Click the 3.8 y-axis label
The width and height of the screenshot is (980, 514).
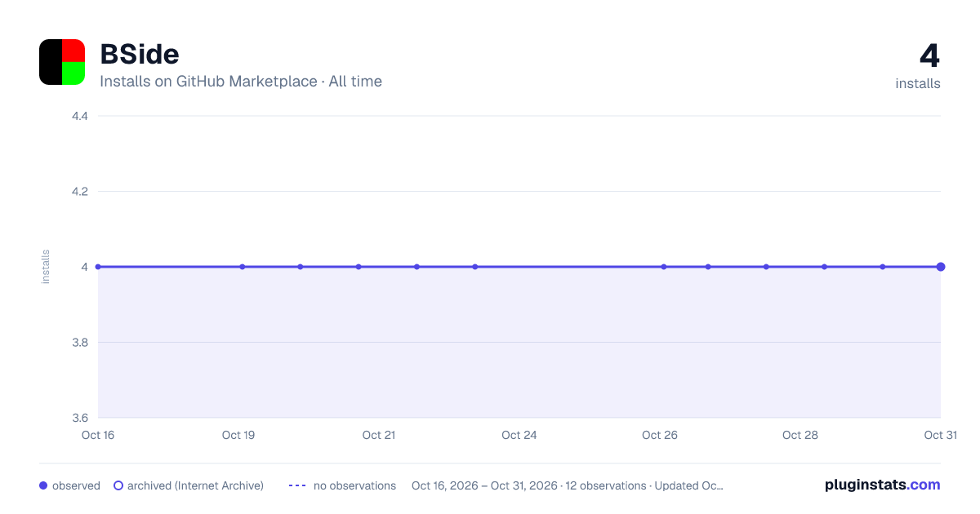[80, 343]
